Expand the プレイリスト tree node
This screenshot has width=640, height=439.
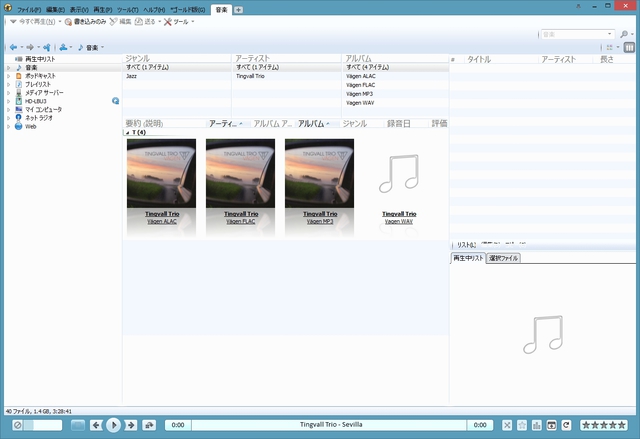tap(7, 85)
